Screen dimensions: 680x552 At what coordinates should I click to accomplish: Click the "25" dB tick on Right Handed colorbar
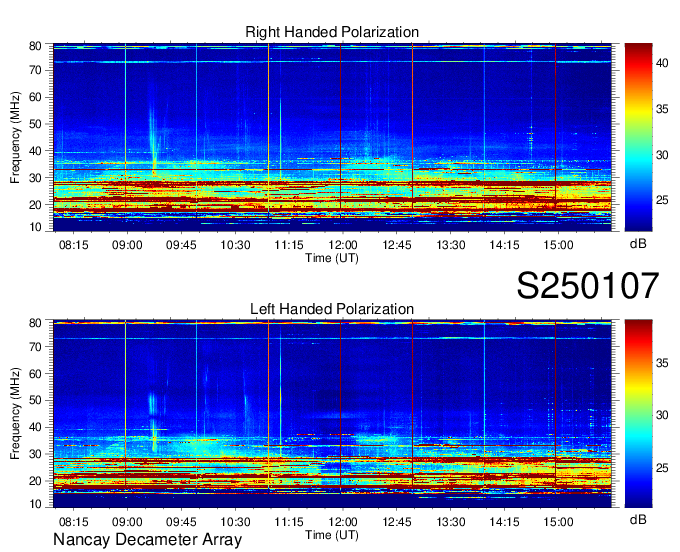tap(662, 200)
